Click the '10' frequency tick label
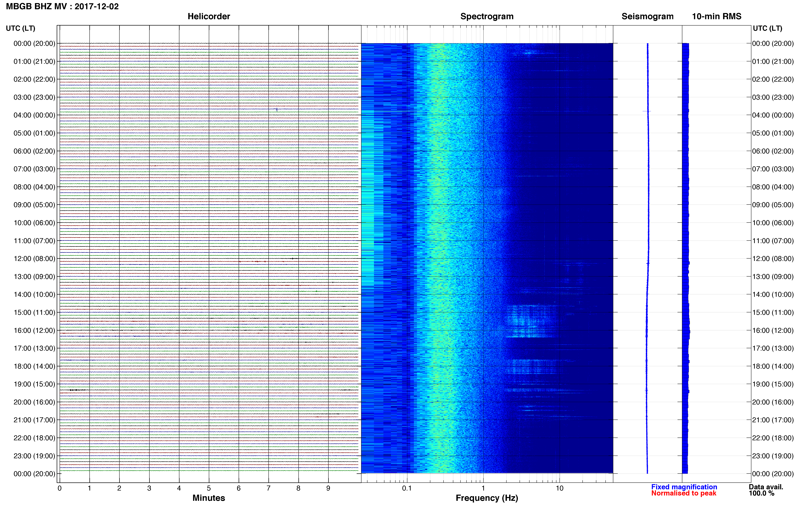This screenshot has height=508, width=812. click(559, 488)
